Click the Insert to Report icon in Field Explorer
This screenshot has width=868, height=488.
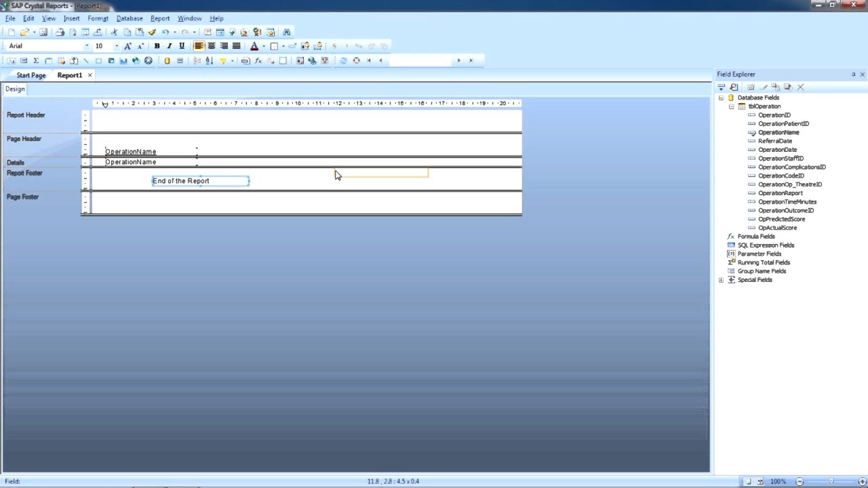click(x=722, y=87)
